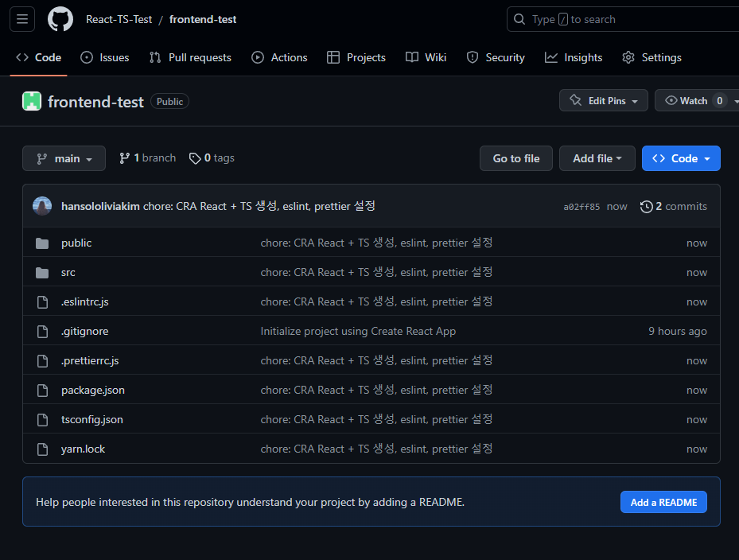Click the Settings gear icon

coord(628,57)
